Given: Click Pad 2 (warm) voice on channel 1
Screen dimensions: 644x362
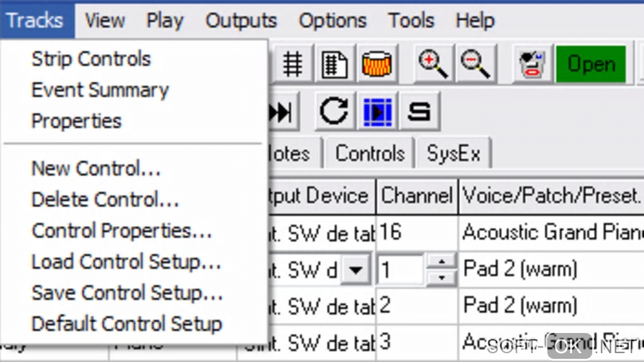Looking at the screenshot, I should (551, 270).
